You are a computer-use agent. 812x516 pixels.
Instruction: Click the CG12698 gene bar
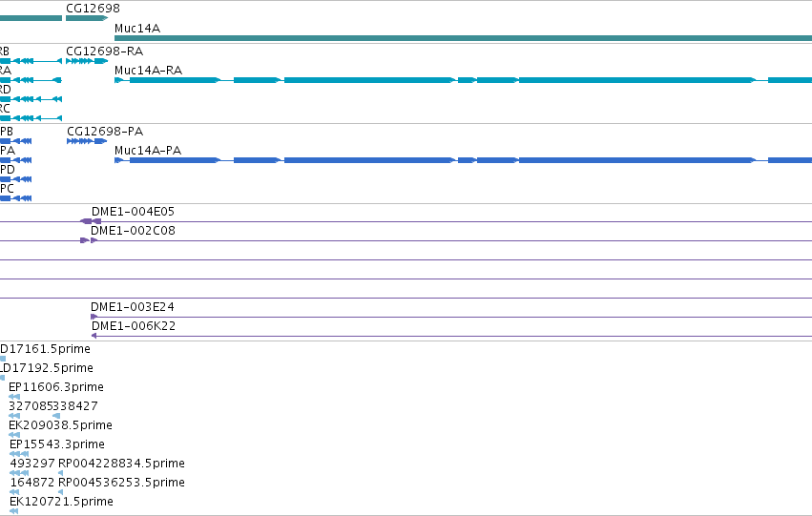tap(87, 18)
